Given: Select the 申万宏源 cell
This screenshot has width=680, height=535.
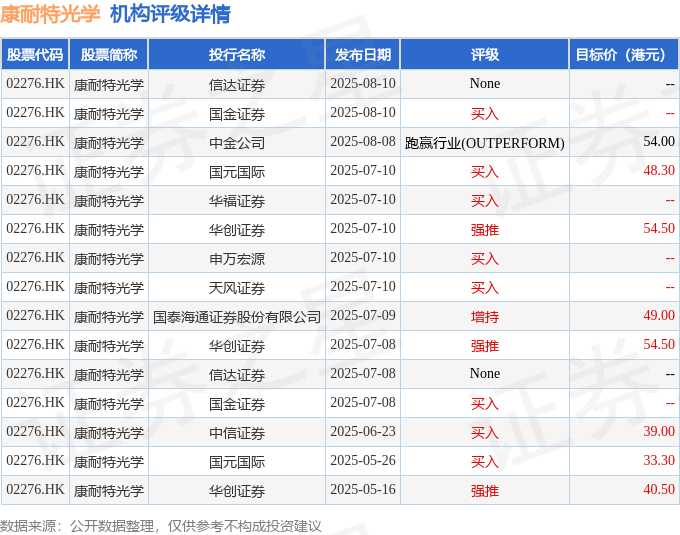Looking at the screenshot, I should coord(237,259).
